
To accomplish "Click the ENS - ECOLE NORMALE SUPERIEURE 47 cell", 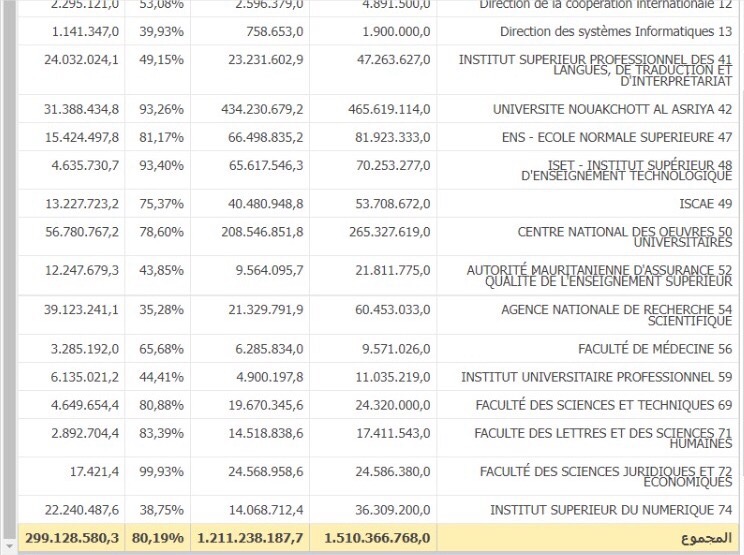I will tap(588, 137).
